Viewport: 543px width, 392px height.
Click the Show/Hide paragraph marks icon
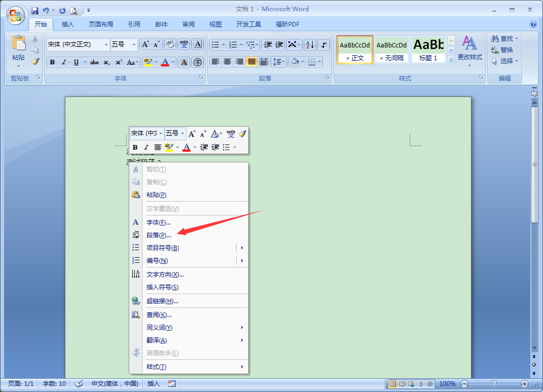tap(323, 45)
